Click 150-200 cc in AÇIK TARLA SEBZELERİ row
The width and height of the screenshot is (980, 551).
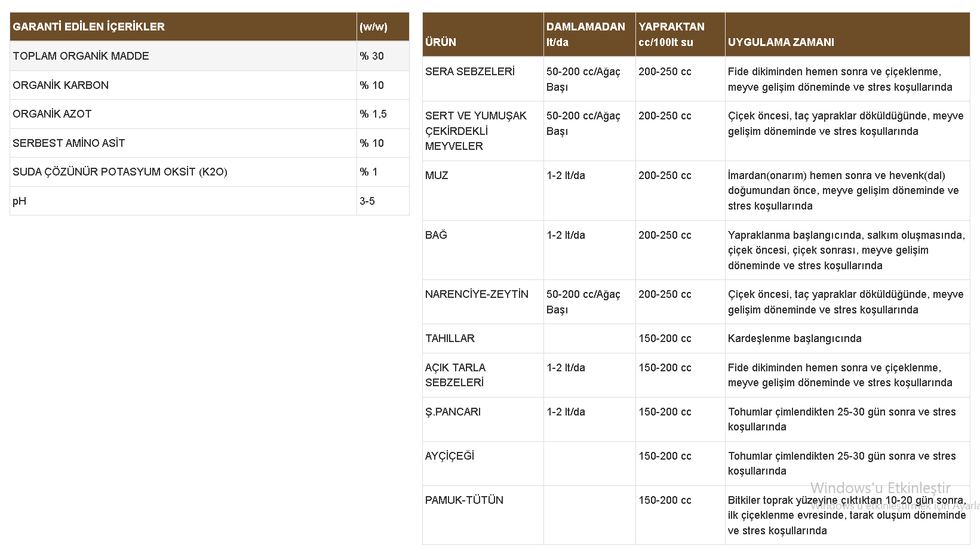click(x=665, y=368)
